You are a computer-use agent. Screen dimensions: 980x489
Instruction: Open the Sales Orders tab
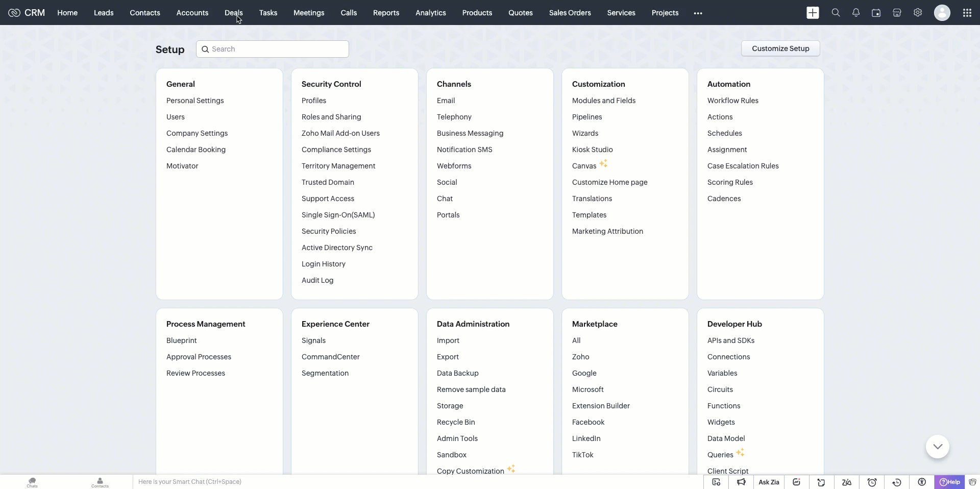point(570,13)
